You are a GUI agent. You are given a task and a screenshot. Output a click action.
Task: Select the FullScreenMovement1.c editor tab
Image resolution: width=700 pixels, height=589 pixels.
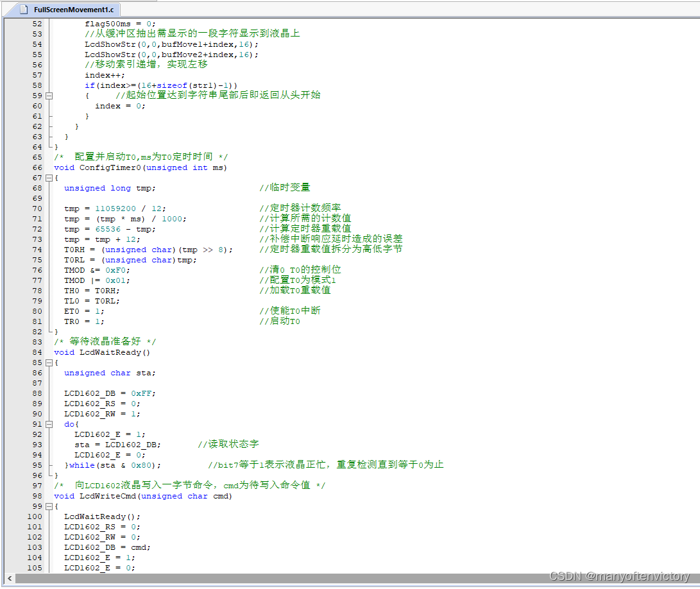point(69,10)
